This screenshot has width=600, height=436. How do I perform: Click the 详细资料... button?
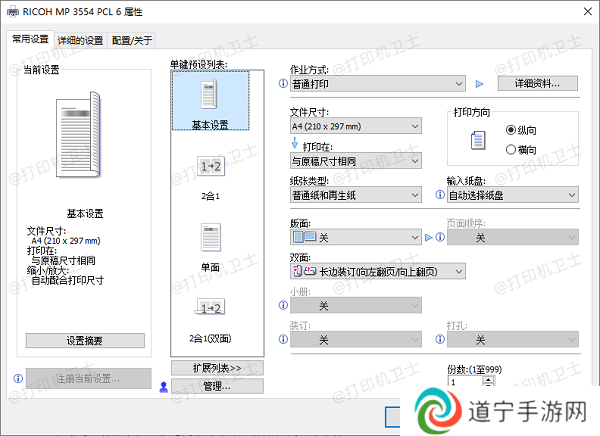pos(538,83)
